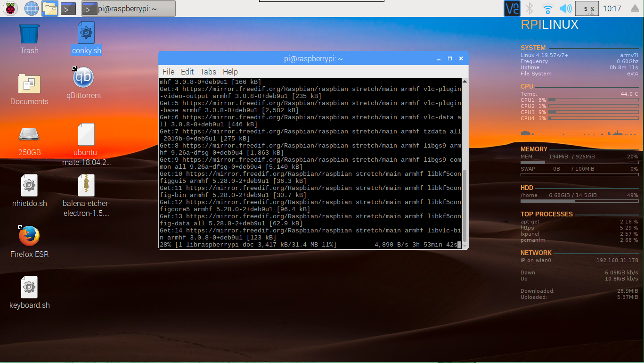The height and width of the screenshot is (363, 644).
Task: Click the IP address 192.168.31.178
Action: (617, 260)
